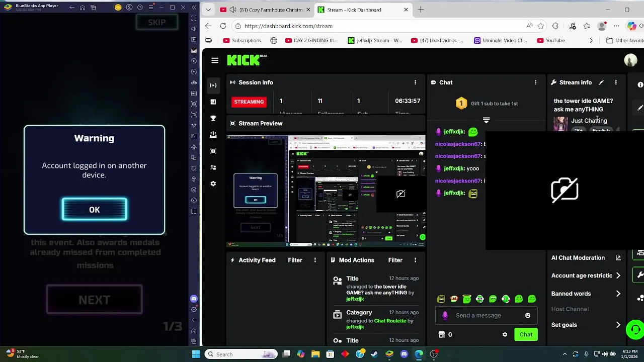644x362 pixels.
Task: Open AI Chat Moderation external link
Action: (x=618, y=258)
